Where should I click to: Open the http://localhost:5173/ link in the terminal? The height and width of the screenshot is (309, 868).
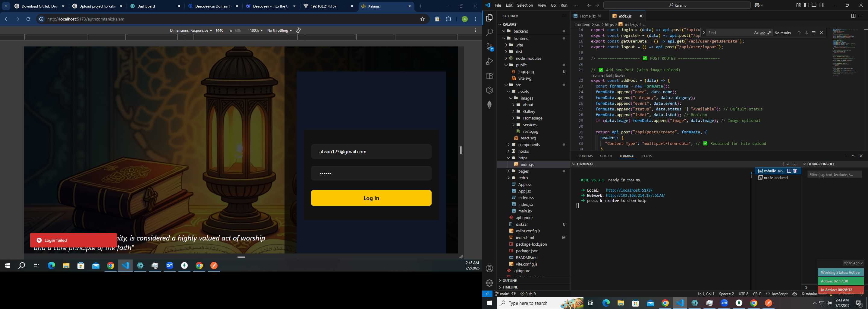pos(629,190)
